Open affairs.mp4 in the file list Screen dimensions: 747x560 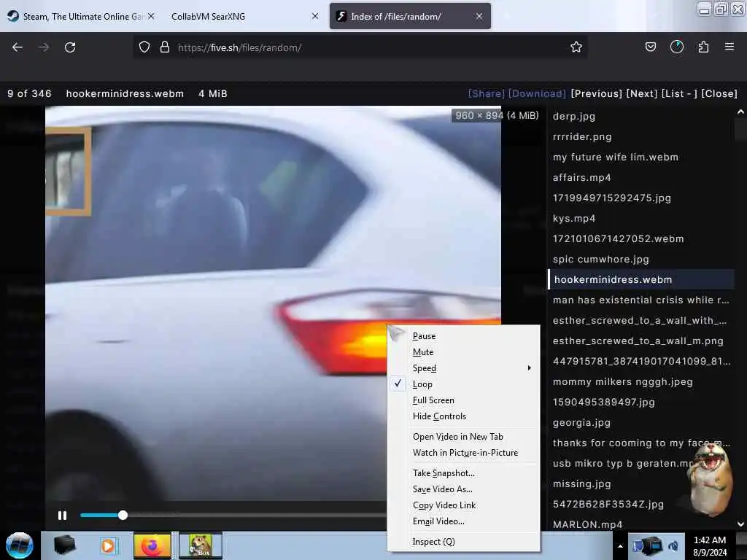tap(581, 178)
